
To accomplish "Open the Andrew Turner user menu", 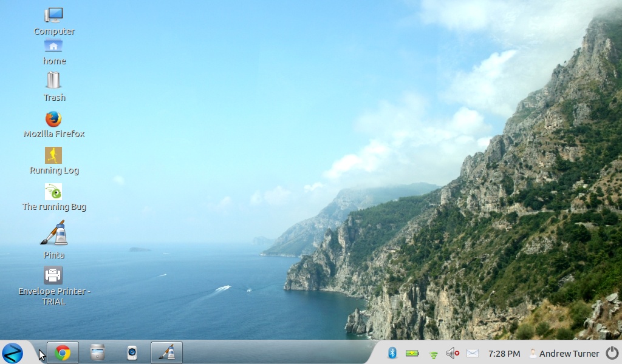I will click(564, 354).
